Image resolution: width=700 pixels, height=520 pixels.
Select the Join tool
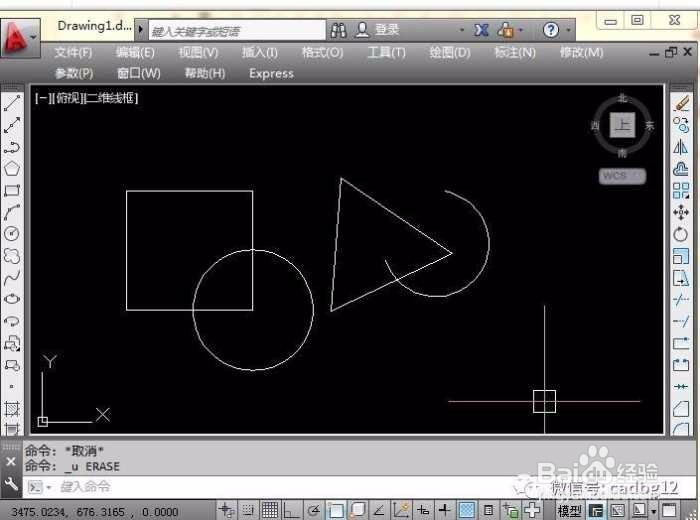(681, 387)
